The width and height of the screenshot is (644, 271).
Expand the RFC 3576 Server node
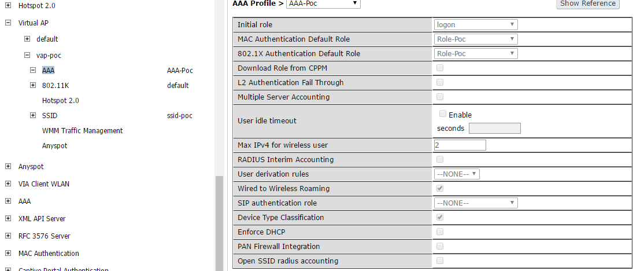click(8, 236)
